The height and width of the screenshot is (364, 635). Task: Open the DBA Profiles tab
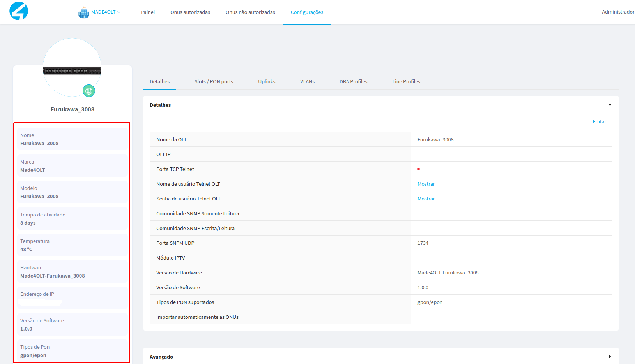(x=353, y=81)
